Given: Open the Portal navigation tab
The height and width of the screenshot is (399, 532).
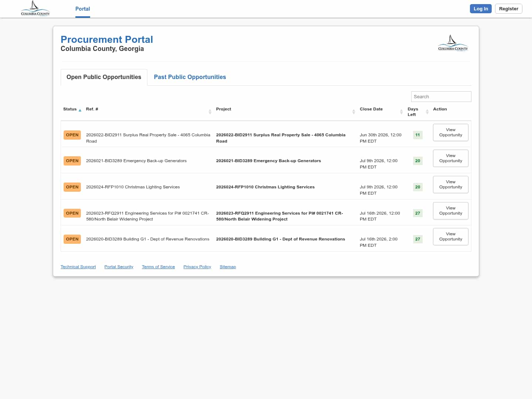Looking at the screenshot, I should pyautogui.click(x=83, y=9).
